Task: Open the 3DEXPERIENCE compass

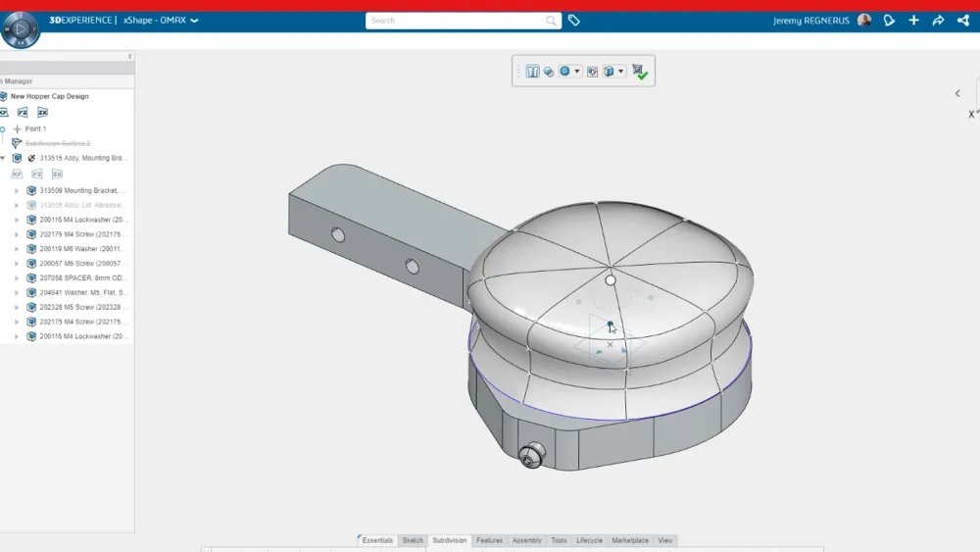Action: pos(21,28)
